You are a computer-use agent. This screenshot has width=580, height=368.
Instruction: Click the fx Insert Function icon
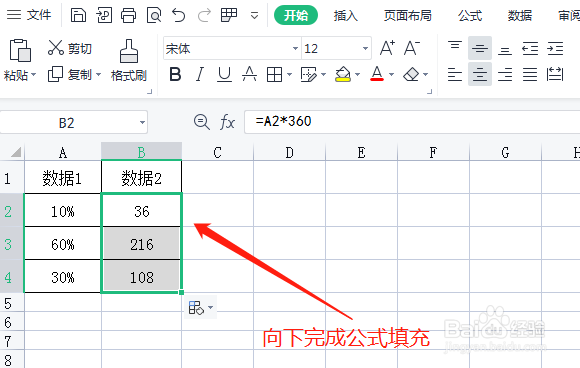click(227, 122)
